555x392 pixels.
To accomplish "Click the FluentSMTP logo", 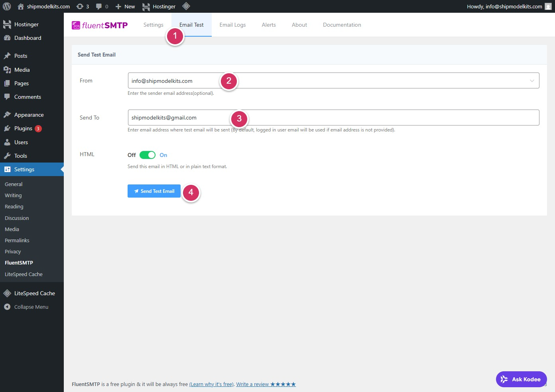I will [x=100, y=25].
